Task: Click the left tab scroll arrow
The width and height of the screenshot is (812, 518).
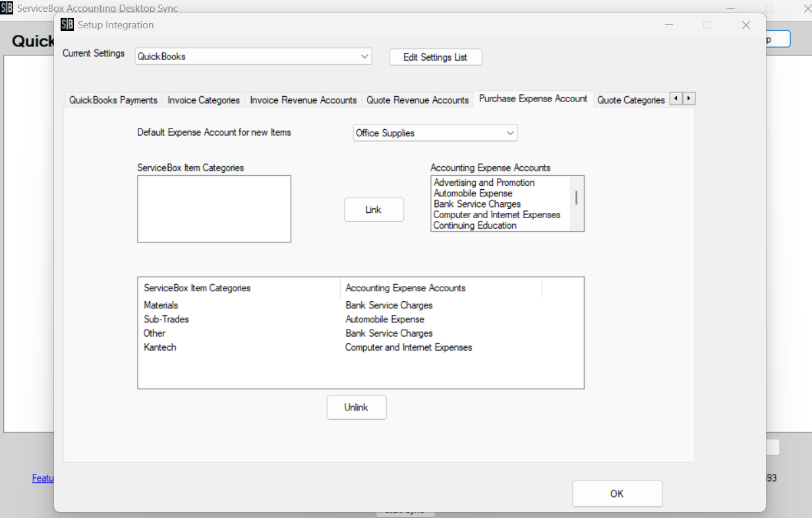Action: coord(676,98)
